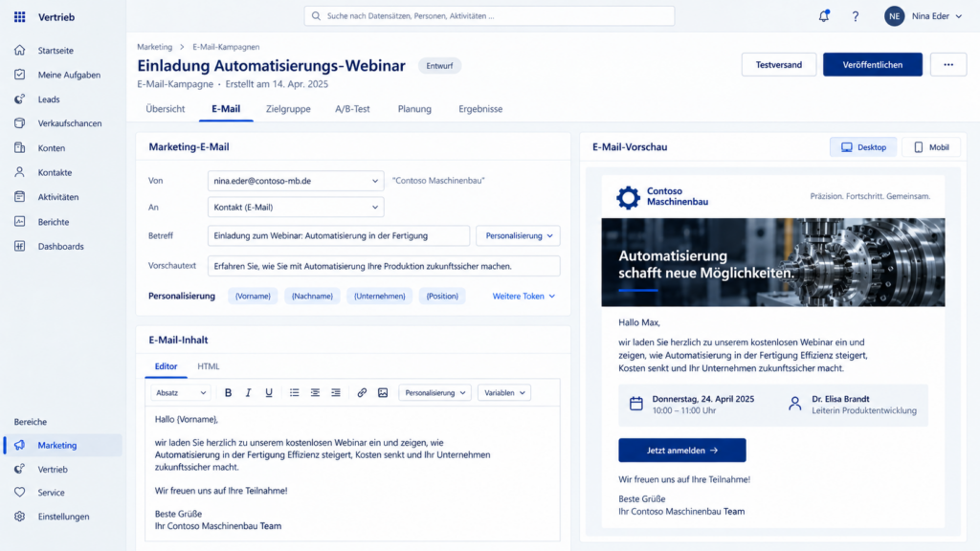Image resolution: width=980 pixels, height=551 pixels.
Task: Click the notification bell icon
Action: pos(824,16)
